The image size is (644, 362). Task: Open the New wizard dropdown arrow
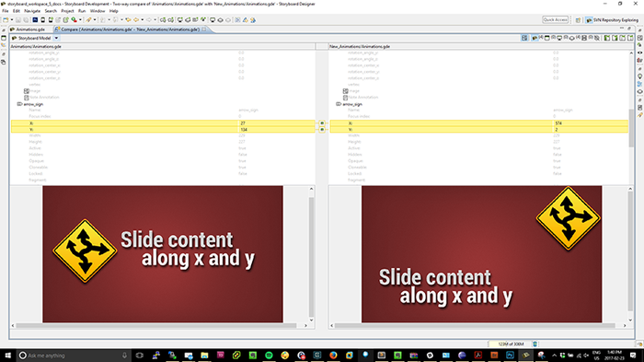[12, 19]
